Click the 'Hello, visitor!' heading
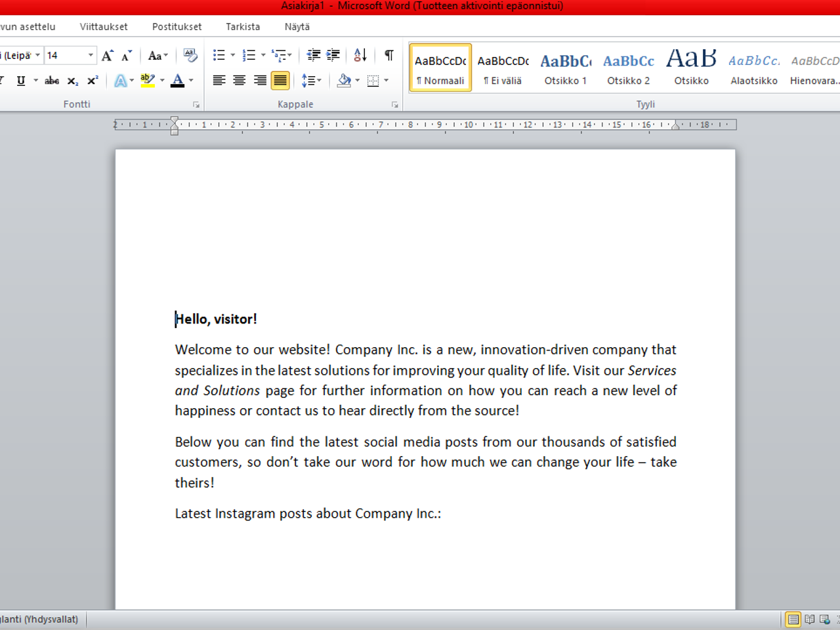Screen dimensions: 840x630 point(216,319)
